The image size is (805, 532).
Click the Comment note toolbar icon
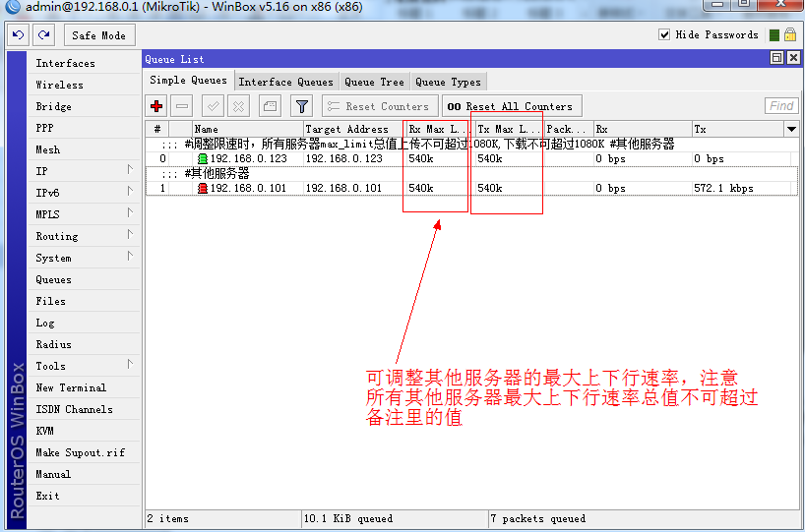[x=270, y=106]
